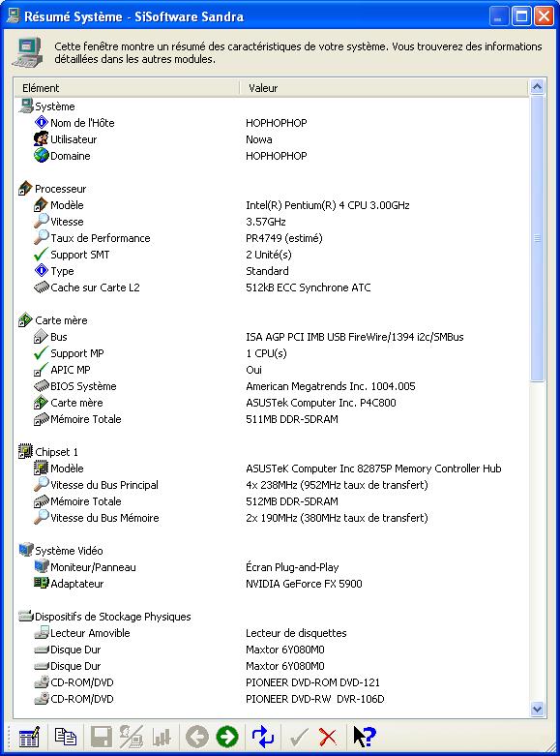Open the options sheet icon in bottom toolbar

click(x=29, y=738)
